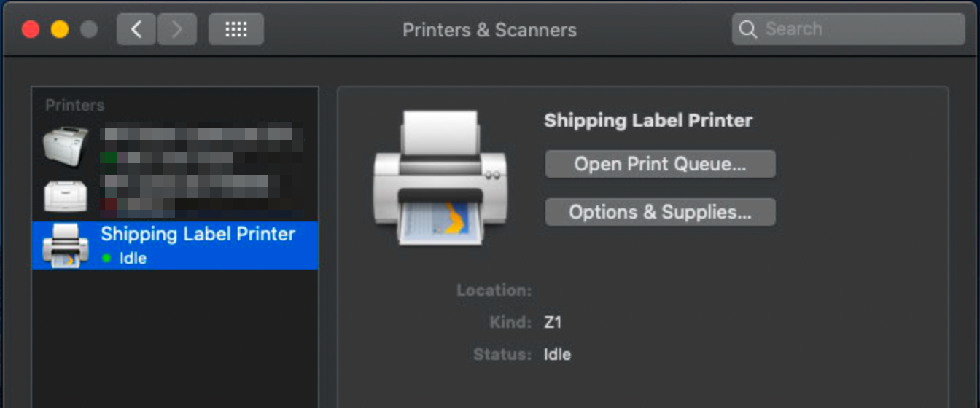Click the Shipping Label Printer heading in details
Screen dimensions: 980x408
(647, 121)
